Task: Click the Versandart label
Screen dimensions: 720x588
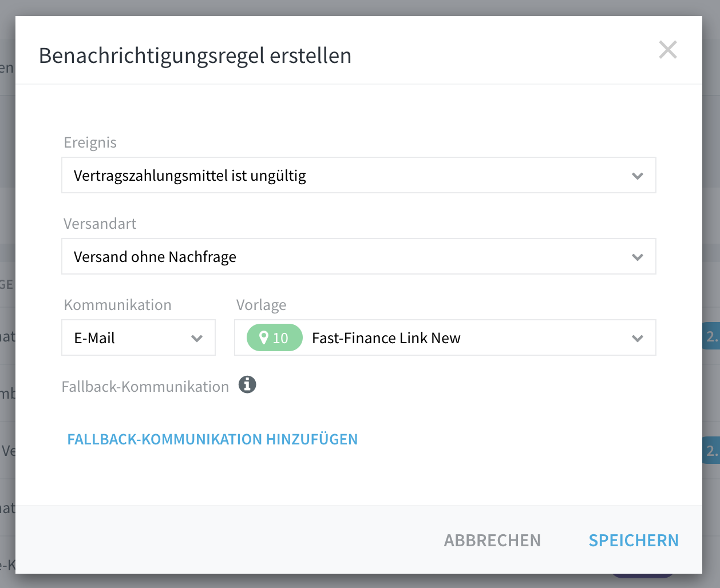Action: (100, 224)
